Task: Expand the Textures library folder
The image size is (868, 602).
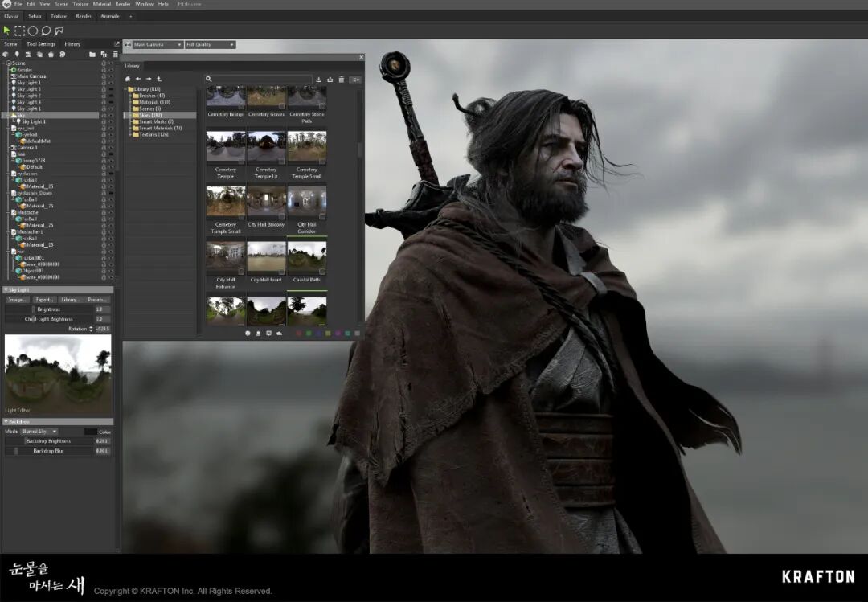Action: (x=130, y=134)
